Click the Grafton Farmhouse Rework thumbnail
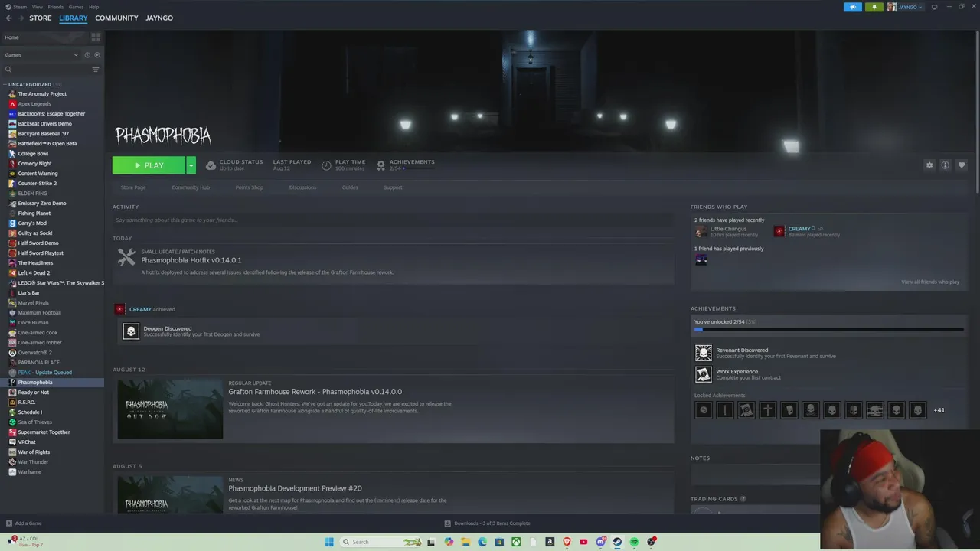The image size is (980, 551). click(170, 409)
